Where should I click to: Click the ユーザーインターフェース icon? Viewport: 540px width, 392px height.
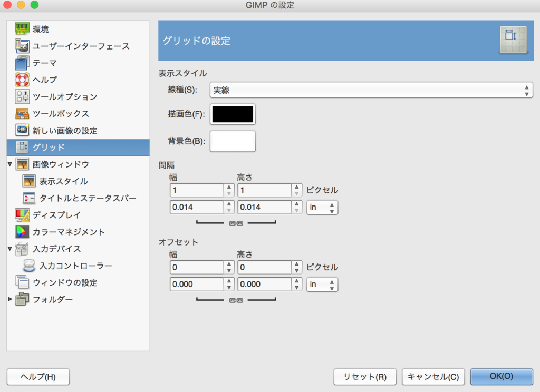tap(22, 46)
